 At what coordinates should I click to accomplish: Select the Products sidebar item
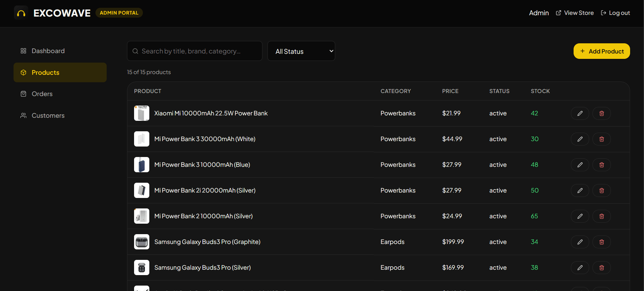60,72
